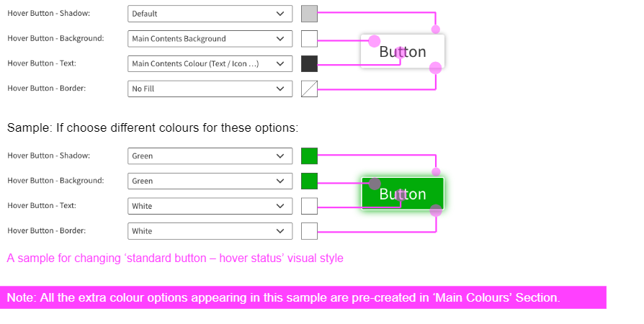644x324 pixels.
Task: Open the Main Contents Colour text dropdown
Action: [x=210, y=64]
